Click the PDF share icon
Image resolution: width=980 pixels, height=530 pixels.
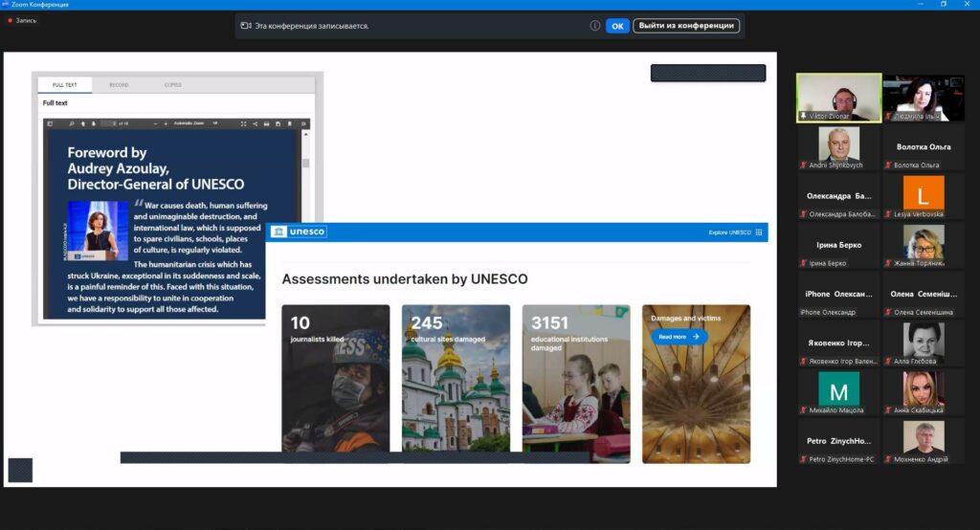pos(255,123)
